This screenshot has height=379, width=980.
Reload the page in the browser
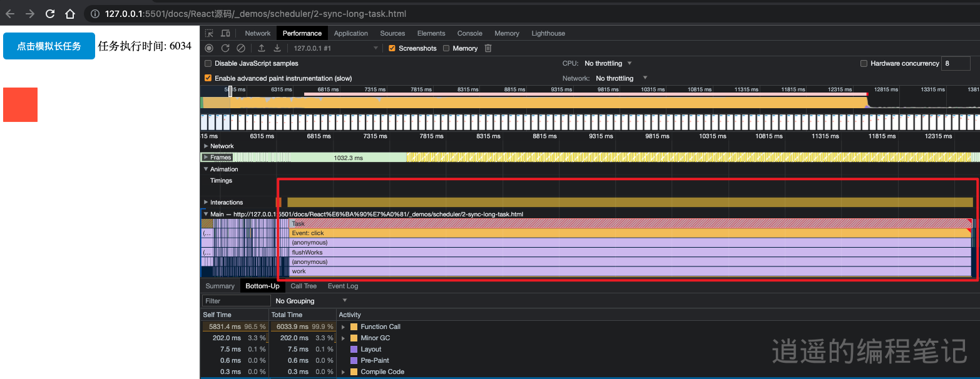click(x=50, y=14)
